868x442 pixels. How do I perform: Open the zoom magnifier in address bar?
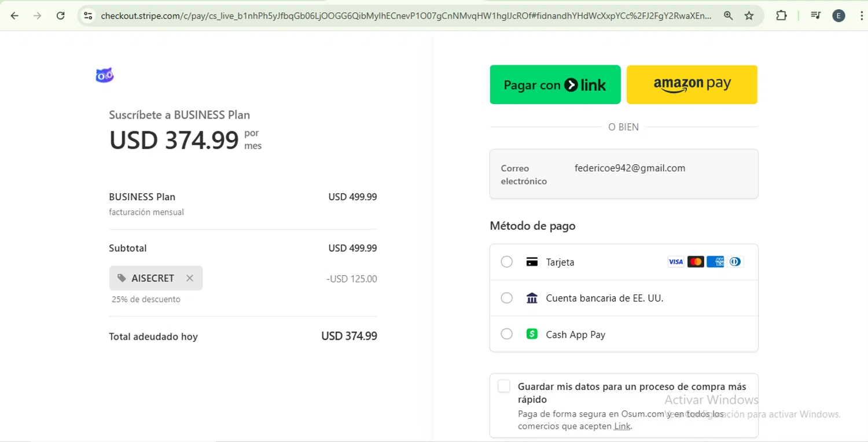tap(729, 16)
